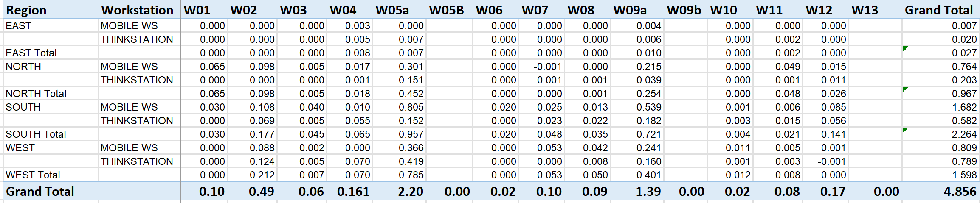Click green error indicator in SOUTH Total row
This screenshot has height=203, width=980.
905,130
